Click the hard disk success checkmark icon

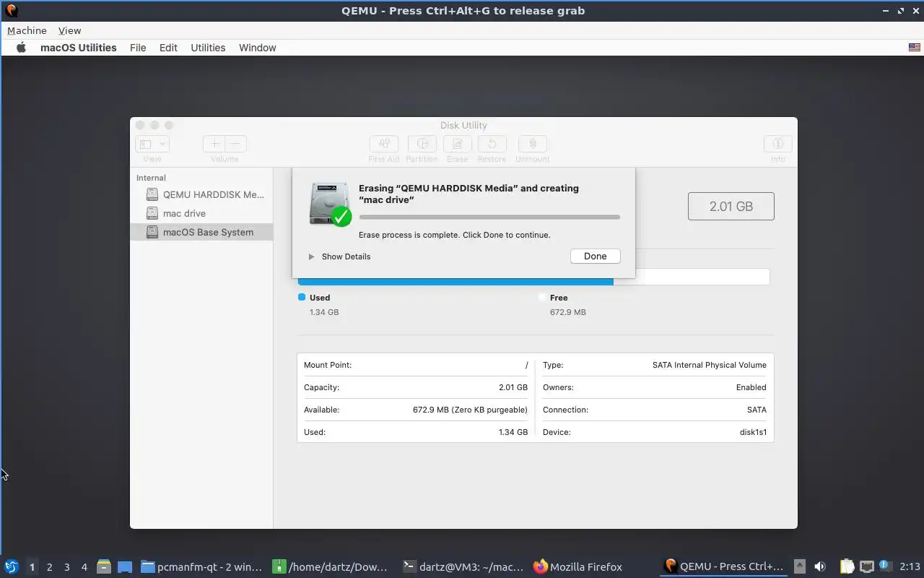click(341, 216)
